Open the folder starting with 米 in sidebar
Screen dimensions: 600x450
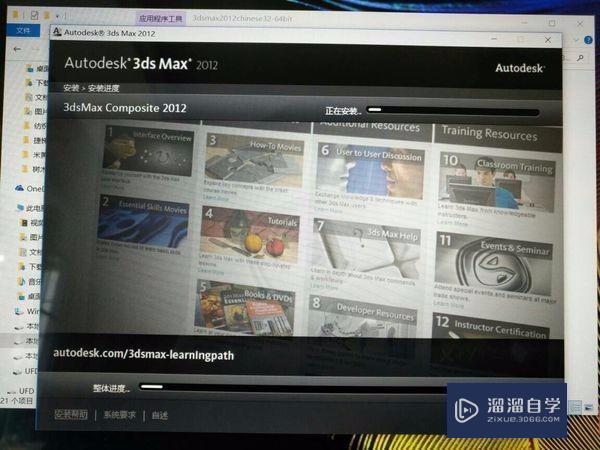click(x=34, y=154)
